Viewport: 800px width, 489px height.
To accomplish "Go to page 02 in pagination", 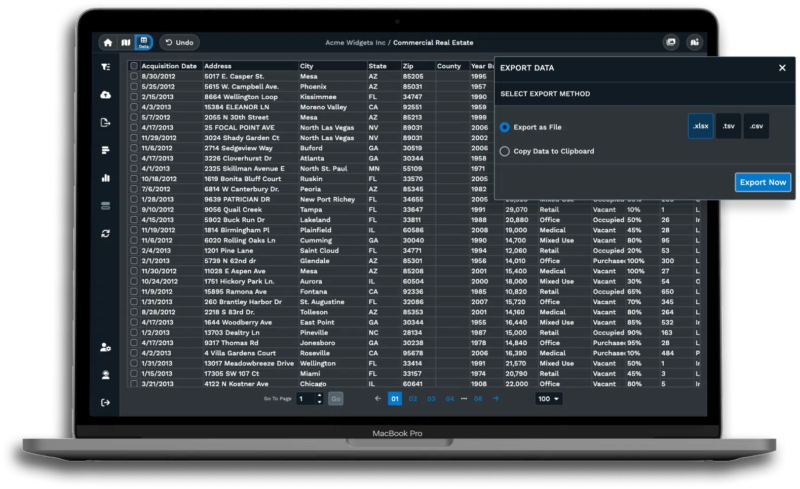I will (413, 399).
